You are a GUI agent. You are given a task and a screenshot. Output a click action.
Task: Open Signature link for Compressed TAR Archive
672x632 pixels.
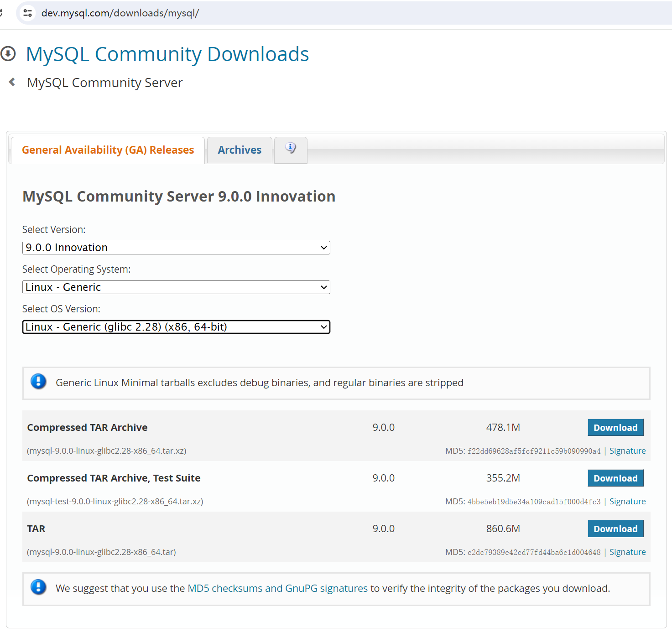(x=627, y=451)
